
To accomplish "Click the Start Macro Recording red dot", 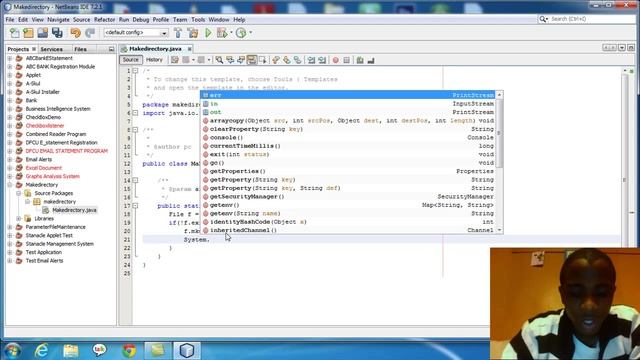I will tap(336, 60).
